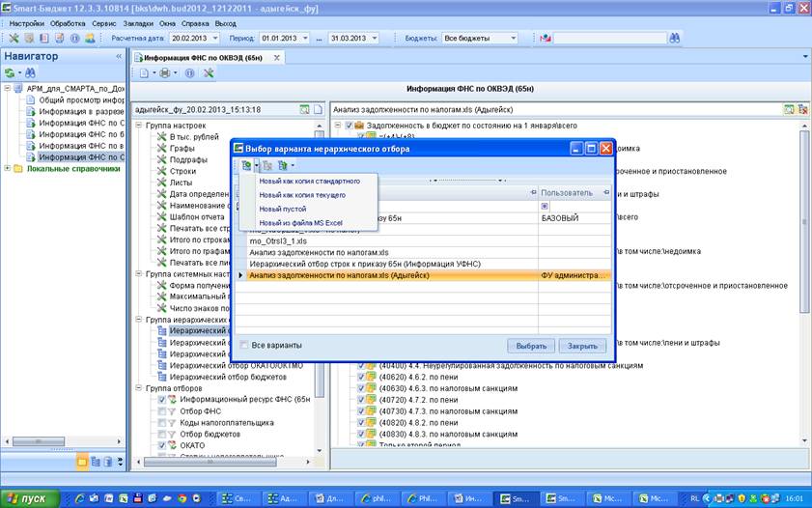Viewport: 812px width, 508px height.
Task: Click the Закрыть button
Action: tap(582, 346)
